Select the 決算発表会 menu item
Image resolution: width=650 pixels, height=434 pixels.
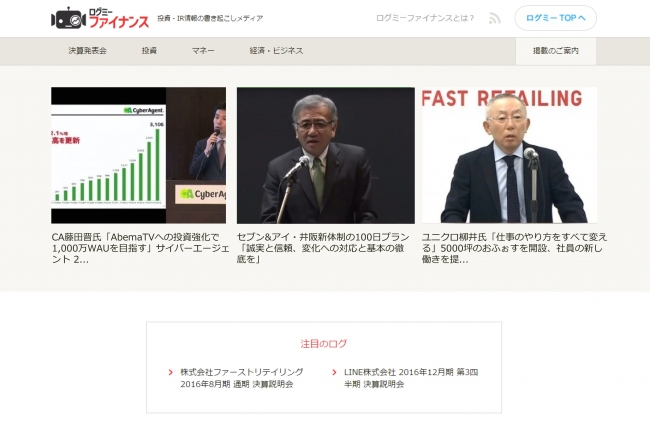tap(87, 51)
